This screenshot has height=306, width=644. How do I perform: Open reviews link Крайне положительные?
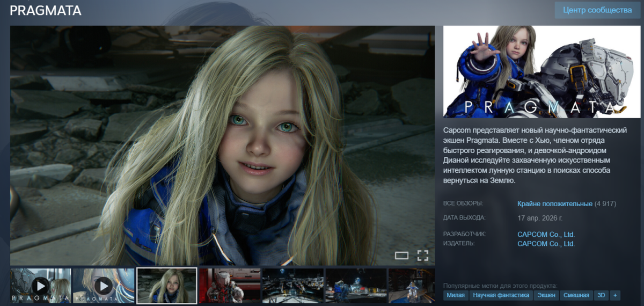click(555, 204)
